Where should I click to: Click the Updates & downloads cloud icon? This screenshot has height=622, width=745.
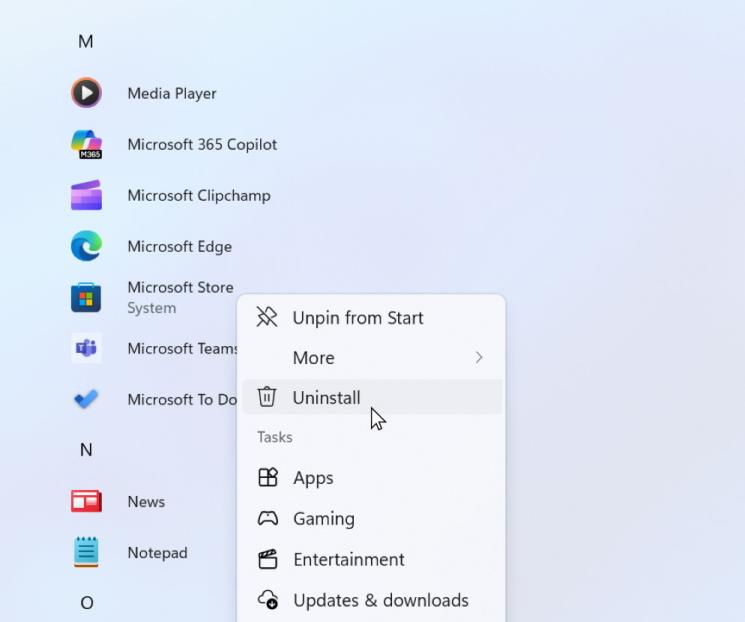pos(267,600)
